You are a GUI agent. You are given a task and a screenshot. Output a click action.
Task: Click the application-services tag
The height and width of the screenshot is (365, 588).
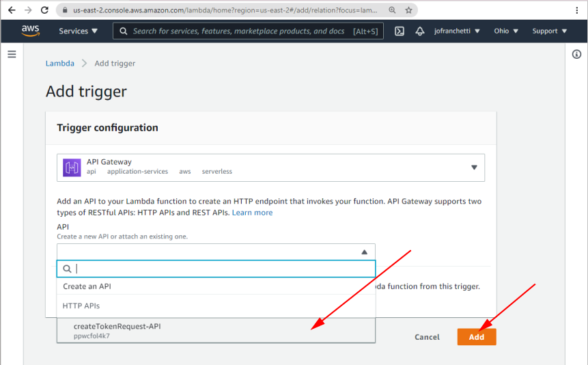click(x=138, y=172)
